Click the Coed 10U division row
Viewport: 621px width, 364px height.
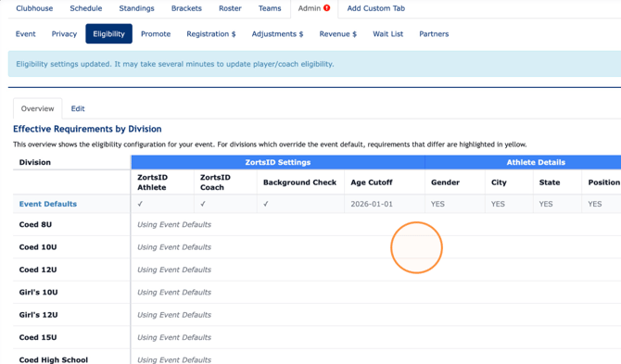tap(317, 247)
